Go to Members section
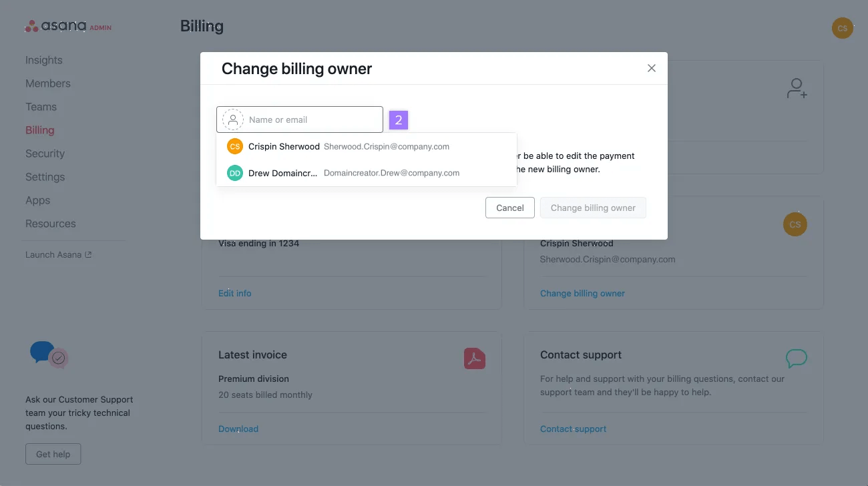Viewport: 868px width, 486px height. pos(48,83)
